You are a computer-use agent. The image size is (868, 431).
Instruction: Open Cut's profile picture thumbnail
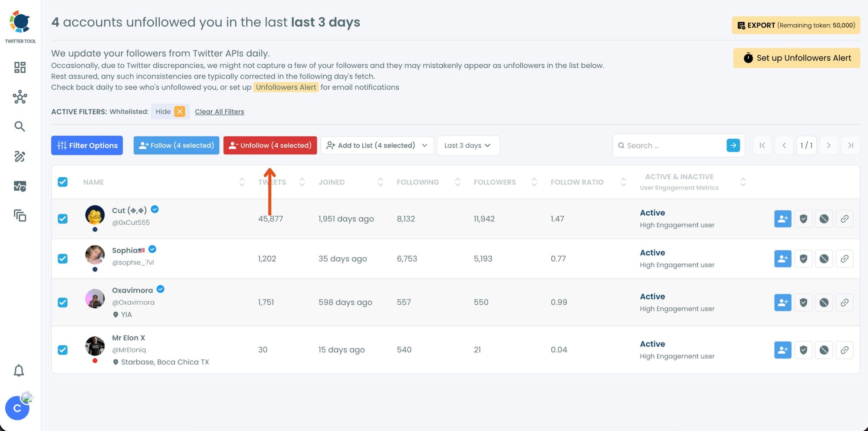(95, 215)
